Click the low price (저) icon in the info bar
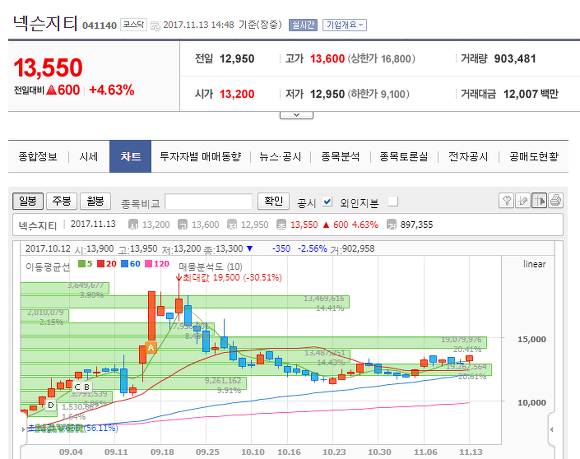 pos(232,225)
